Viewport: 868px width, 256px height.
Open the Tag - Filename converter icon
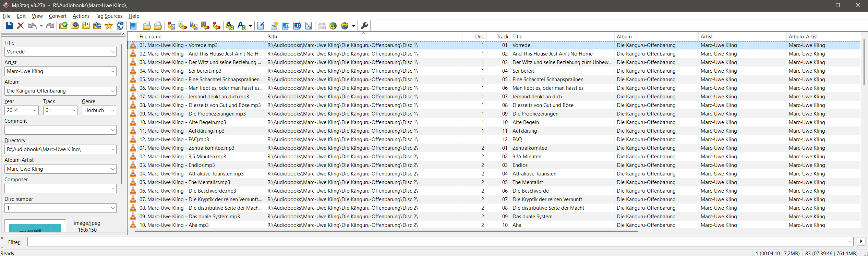[x=171, y=26]
